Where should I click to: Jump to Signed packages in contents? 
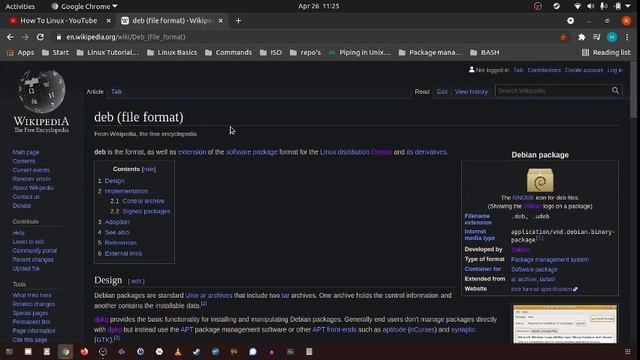click(x=146, y=211)
